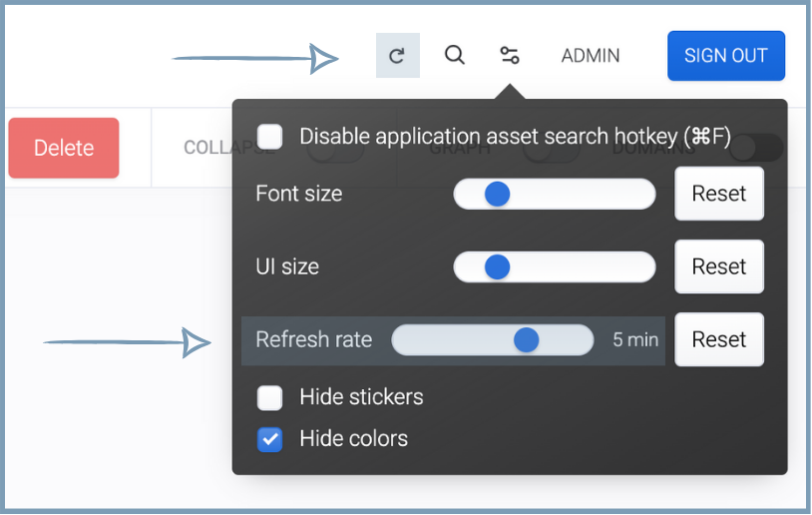Viewport: 812px width, 515px height.
Task: Enable Disable application asset search hotkey checkbox
Action: tap(270, 136)
